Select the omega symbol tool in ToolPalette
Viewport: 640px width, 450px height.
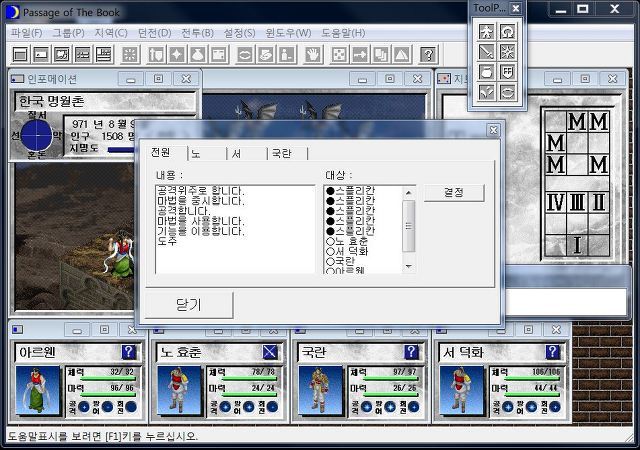507,31
